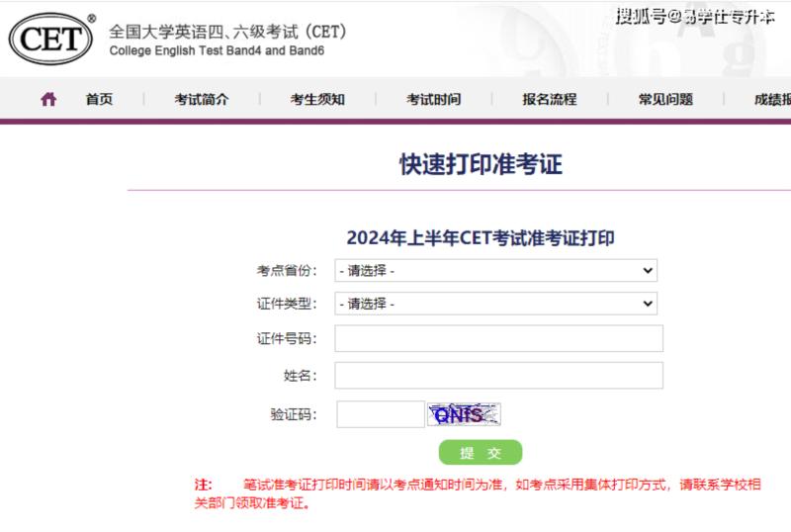The width and height of the screenshot is (791, 532).
Task: Click the 2024年上半年CET考试准考证打印 title
Action: click(481, 237)
